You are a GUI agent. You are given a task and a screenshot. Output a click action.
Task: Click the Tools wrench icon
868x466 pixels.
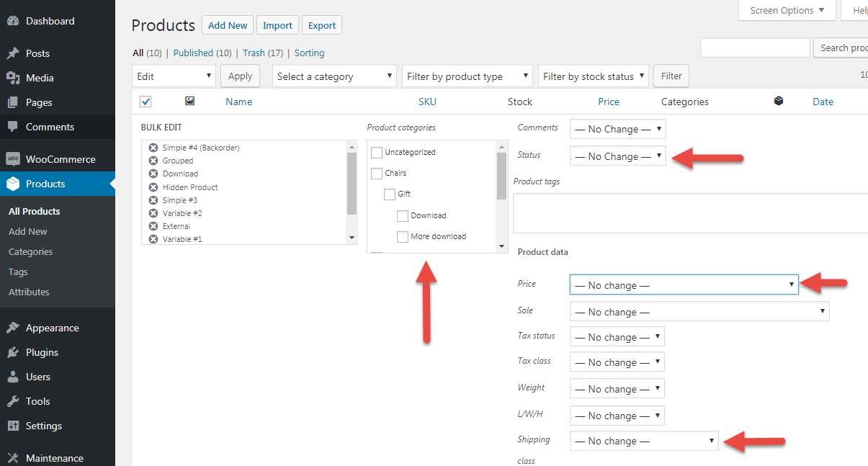(x=13, y=401)
